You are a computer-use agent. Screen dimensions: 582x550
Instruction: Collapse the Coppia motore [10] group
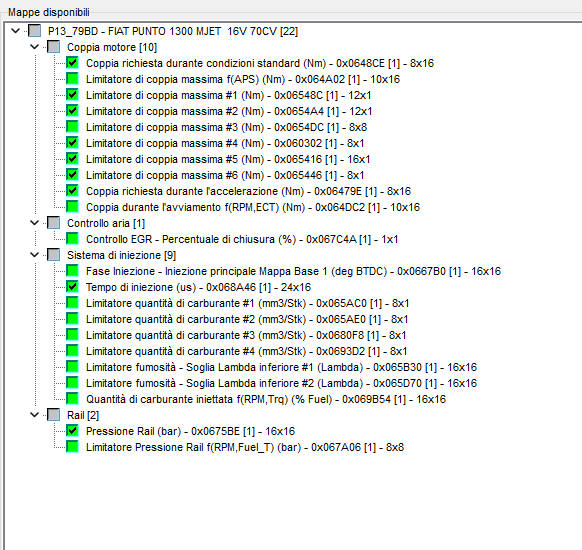35,47
